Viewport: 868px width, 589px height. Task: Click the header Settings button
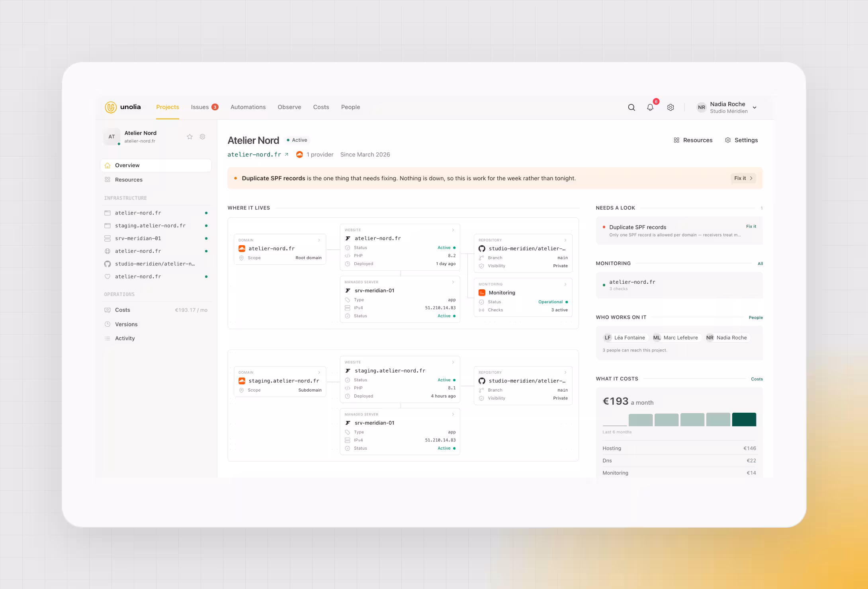741,140
